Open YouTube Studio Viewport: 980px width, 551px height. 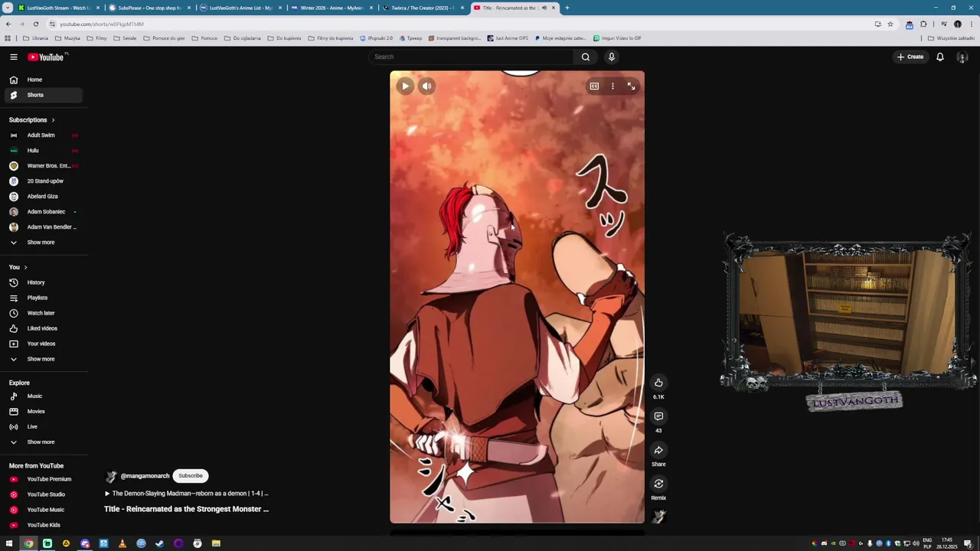click(x=44, y=494)
